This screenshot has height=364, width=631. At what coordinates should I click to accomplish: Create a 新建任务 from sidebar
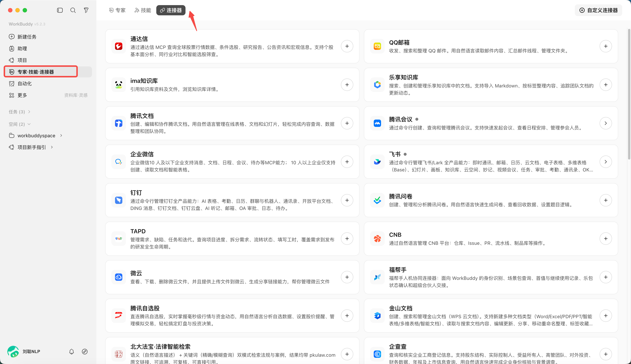click(x=48, y=37)
